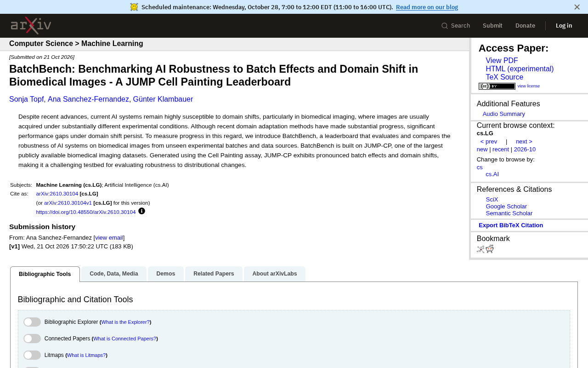Go to previous paper (< prev)
Viewport: 588px width, 368px height.
(489, 142)
